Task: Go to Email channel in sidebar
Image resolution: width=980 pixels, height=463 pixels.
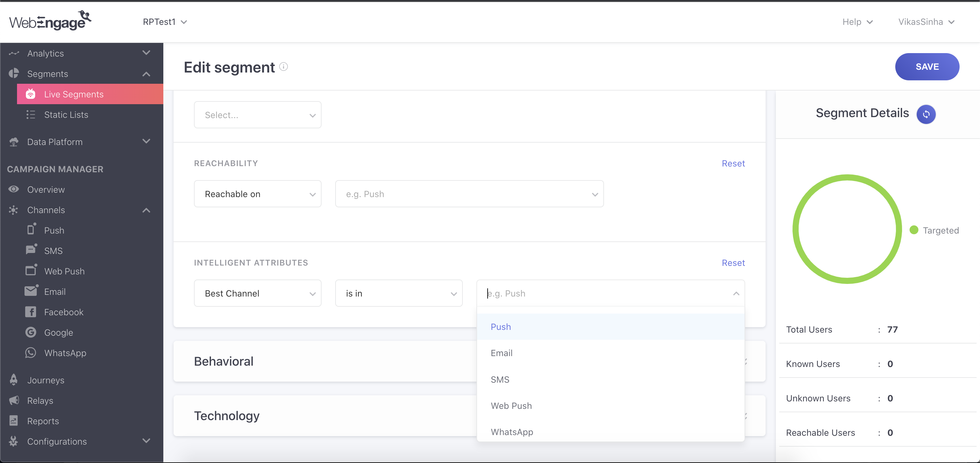Action: [54, 291]
